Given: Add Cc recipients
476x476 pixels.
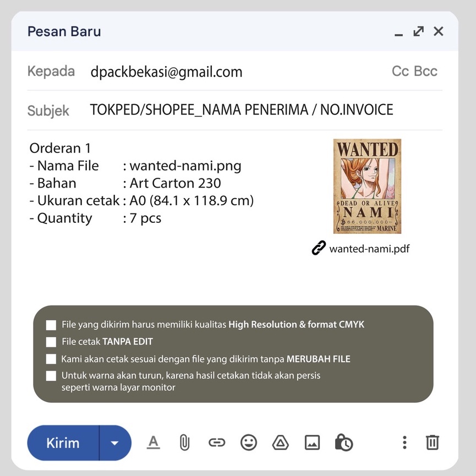Looking at the screenshot, I should click(x=401, y=72).
